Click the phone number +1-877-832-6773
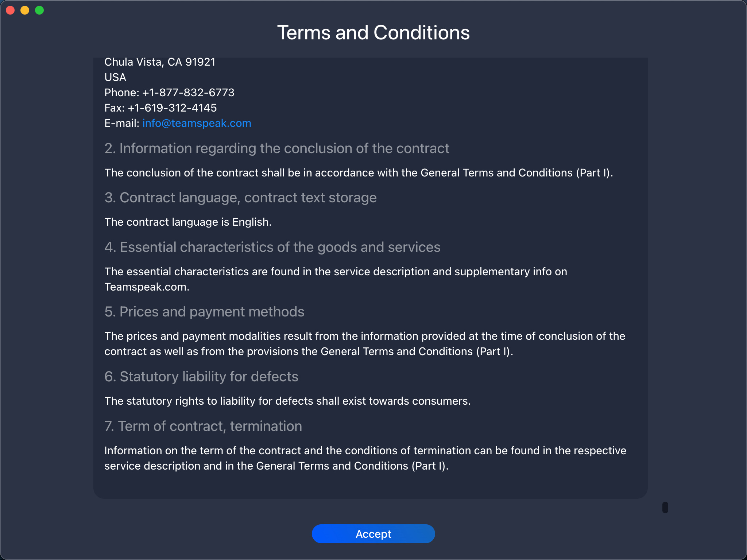This screenshot has width=747, height=560. (188, 93)
